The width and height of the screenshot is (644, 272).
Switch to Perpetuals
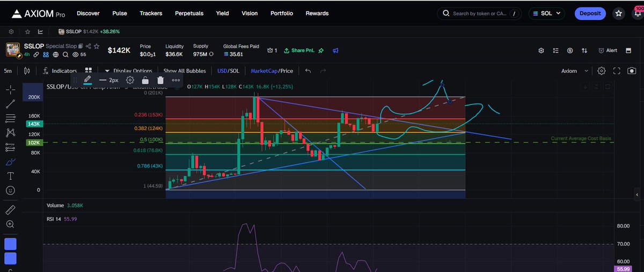coord(190,13)
